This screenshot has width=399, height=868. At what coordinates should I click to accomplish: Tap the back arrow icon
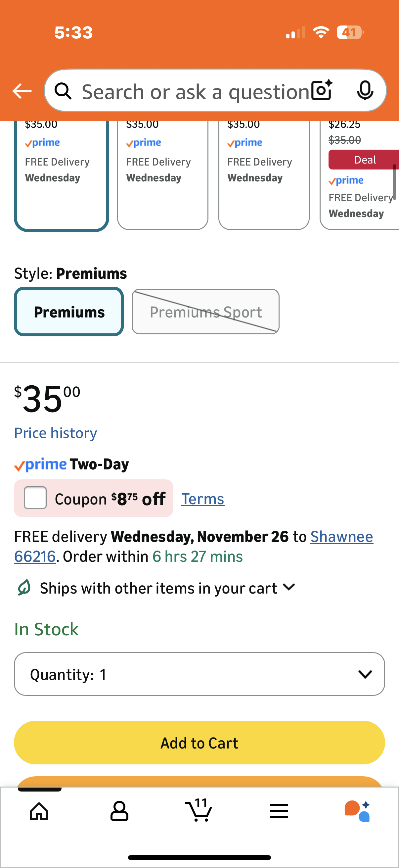click(22, 91)
